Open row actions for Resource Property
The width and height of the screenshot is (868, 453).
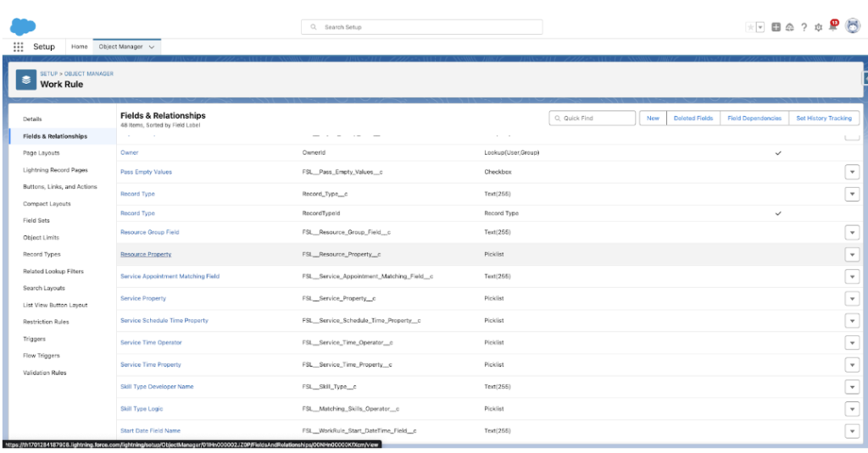click(x=852, y=254)
